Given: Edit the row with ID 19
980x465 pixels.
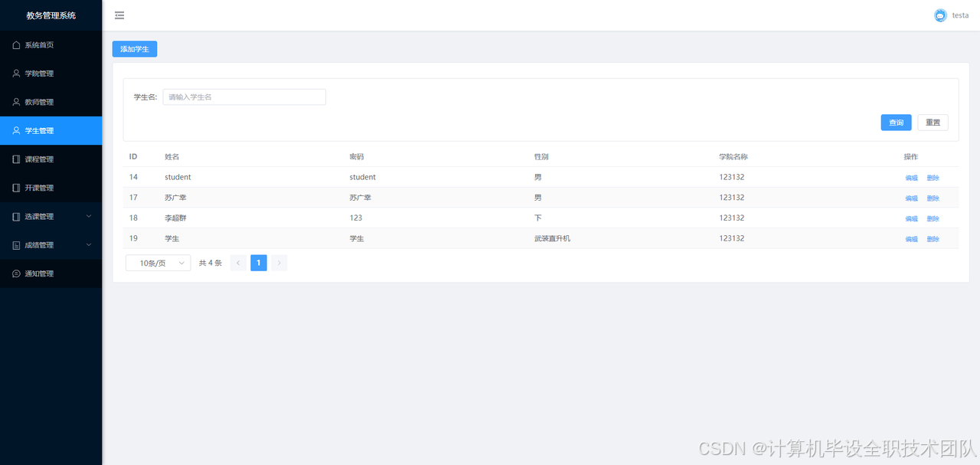Looking at the screenshot, I should 911,239.
